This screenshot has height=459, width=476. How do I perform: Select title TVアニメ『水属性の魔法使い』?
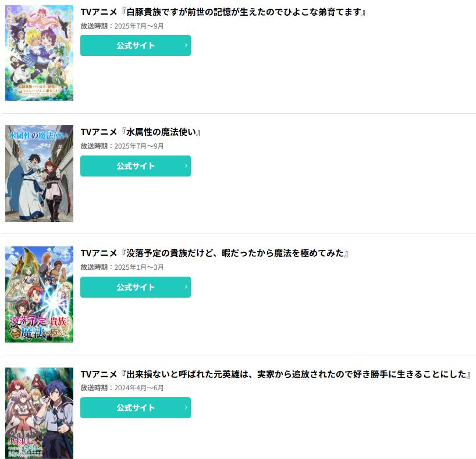[x=140, y=132]
